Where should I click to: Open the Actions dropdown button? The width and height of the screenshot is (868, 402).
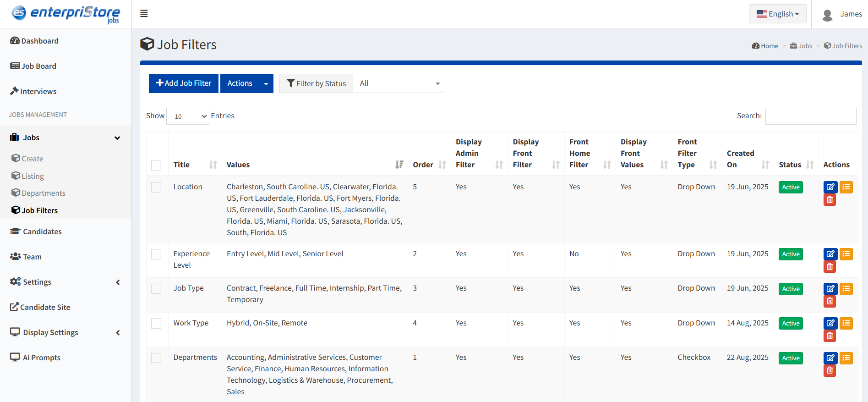pyautogui.click(x=246, y=83)
